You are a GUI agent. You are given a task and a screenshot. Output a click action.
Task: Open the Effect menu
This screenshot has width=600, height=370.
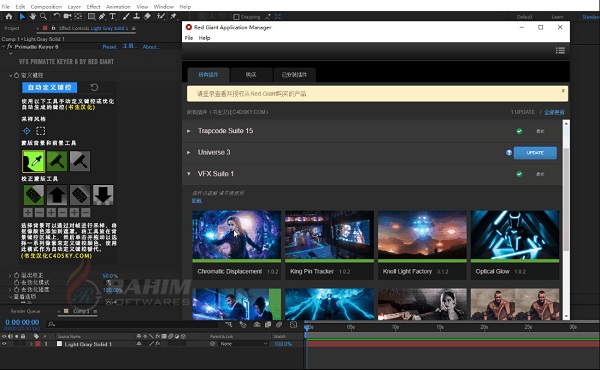point(93,7)
